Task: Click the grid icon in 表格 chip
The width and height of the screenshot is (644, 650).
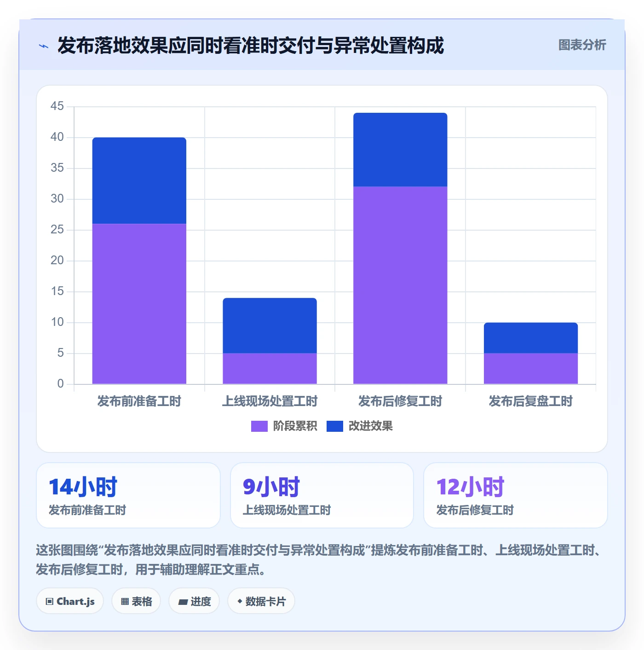Action: click(125, 601)
